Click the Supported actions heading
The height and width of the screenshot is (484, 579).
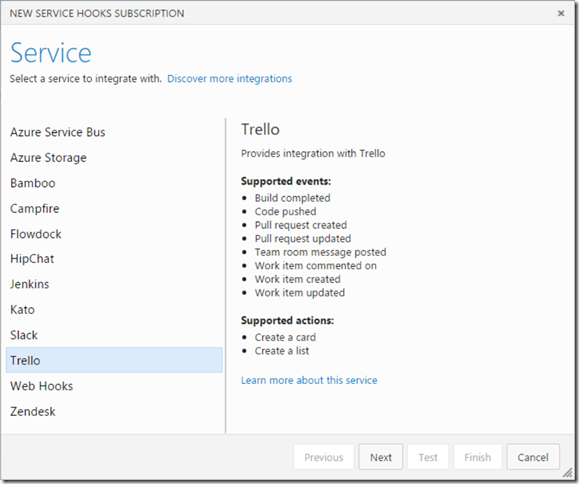[287, 320]
